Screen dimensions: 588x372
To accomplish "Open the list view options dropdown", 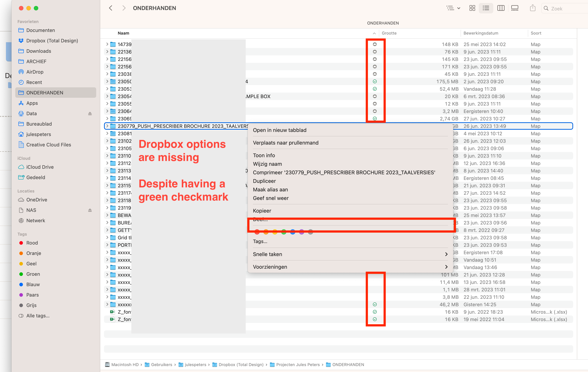I will click(453, 8).
